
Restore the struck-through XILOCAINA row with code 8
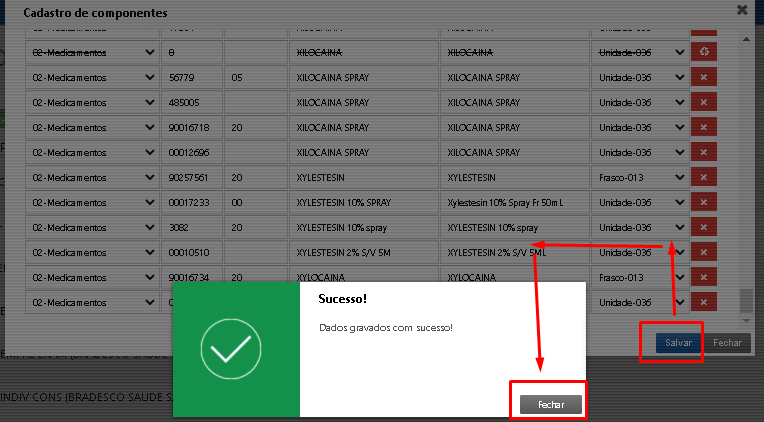704,52
